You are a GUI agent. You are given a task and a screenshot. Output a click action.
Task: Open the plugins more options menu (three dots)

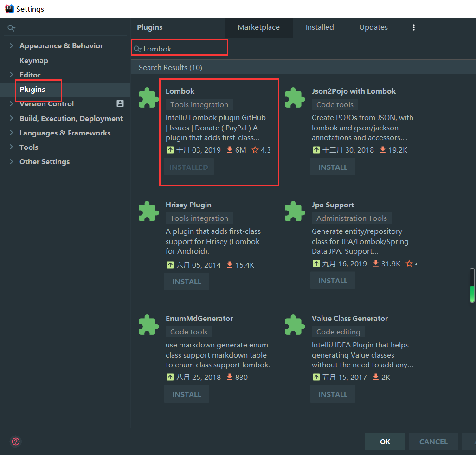[x=414, y=27]
